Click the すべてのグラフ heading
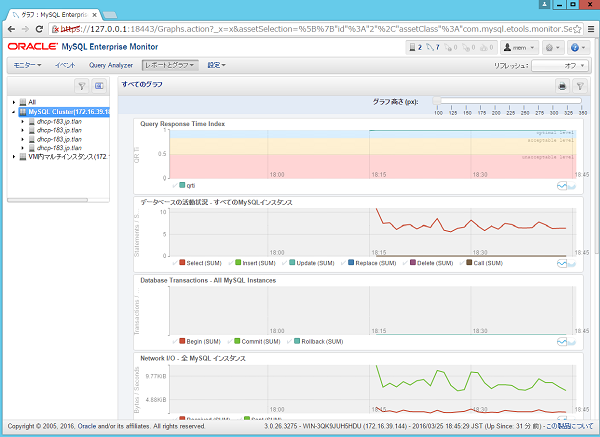Screen dimensions: 600x437 point(142,84)
